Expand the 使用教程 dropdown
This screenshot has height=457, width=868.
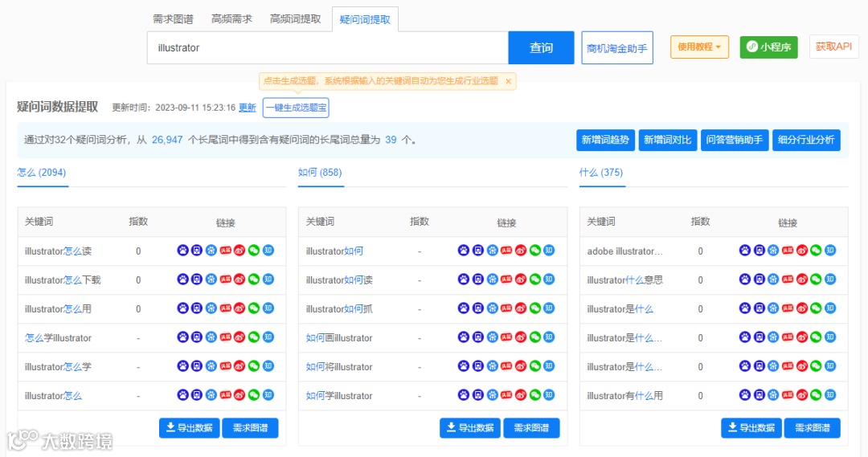(x=699, y=47)
